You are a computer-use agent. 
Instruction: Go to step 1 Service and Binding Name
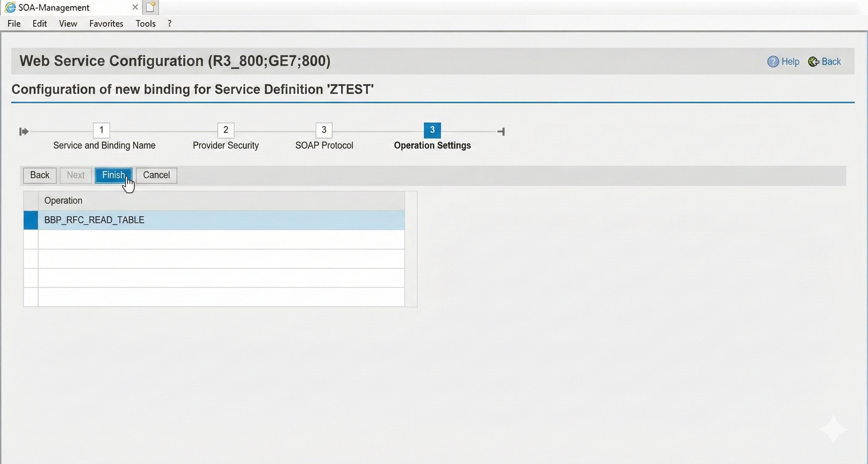tap(101, 130)
